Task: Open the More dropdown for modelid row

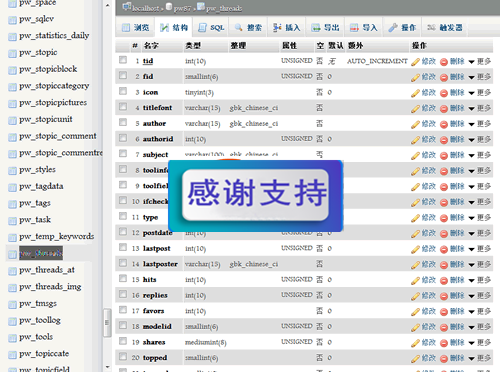Action: [480, 327]
